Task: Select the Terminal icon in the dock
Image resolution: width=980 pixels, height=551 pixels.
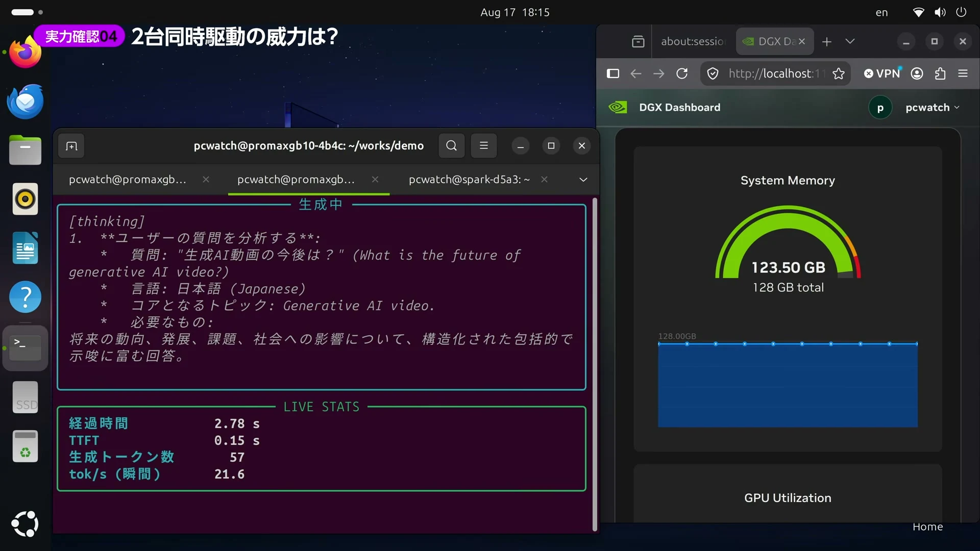Action: (25, 348)
